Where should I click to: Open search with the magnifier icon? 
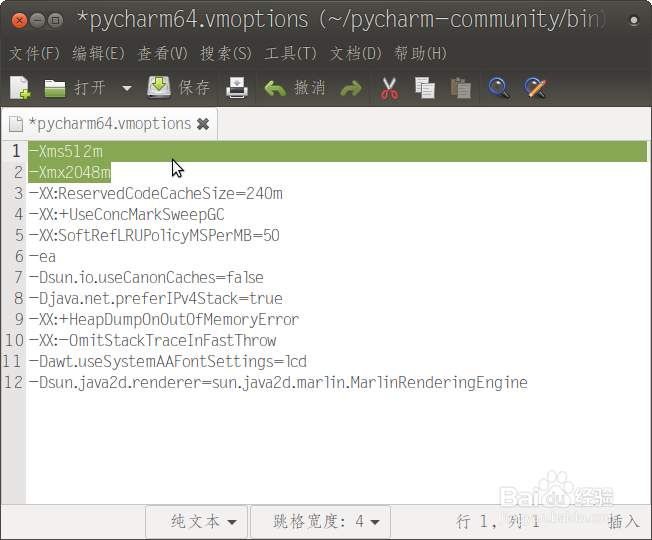pos(499,88)
